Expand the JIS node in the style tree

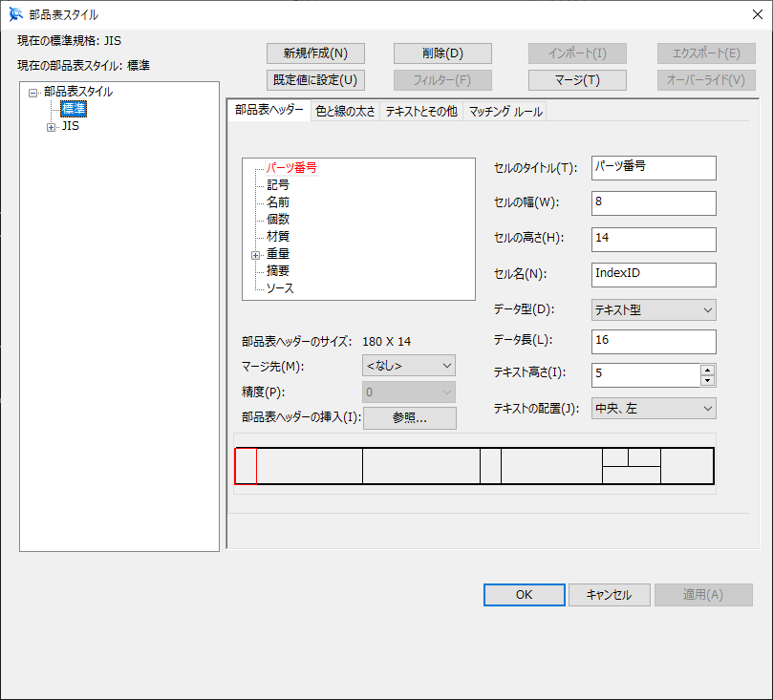49,125
